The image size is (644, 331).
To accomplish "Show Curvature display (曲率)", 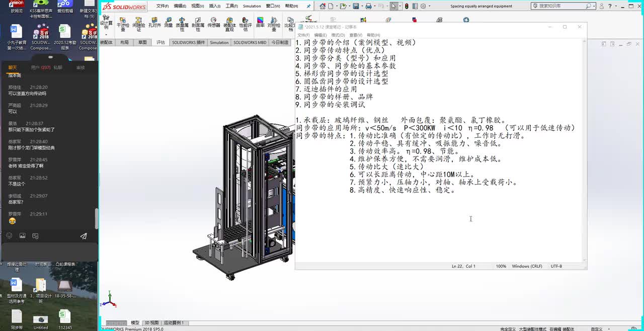I will tap(260, 23).
